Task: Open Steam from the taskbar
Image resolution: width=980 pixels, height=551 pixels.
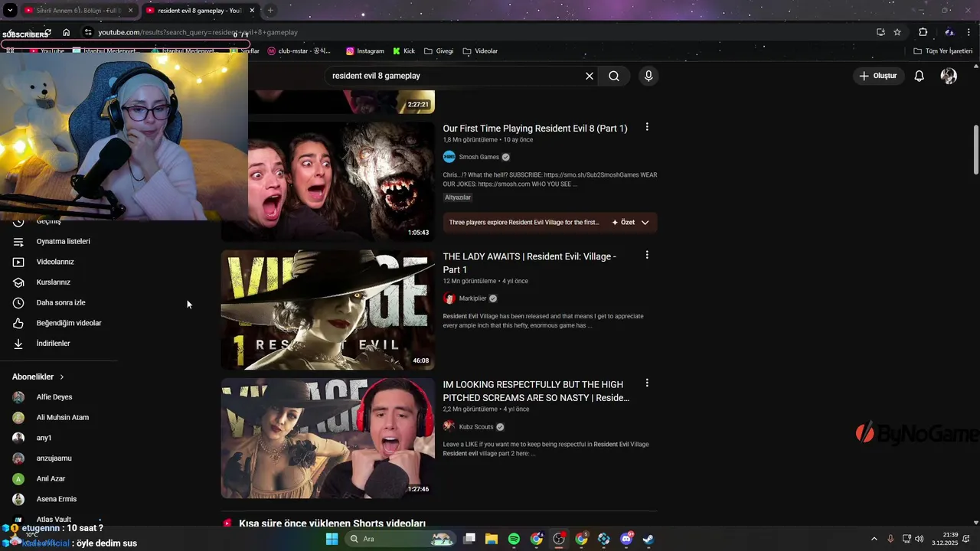Action: (648, 539)
